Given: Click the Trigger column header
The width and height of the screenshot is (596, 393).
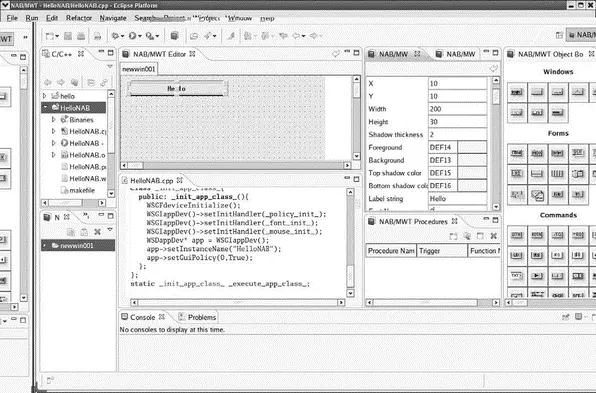Looking at the screenshot, I should [442, 251].
